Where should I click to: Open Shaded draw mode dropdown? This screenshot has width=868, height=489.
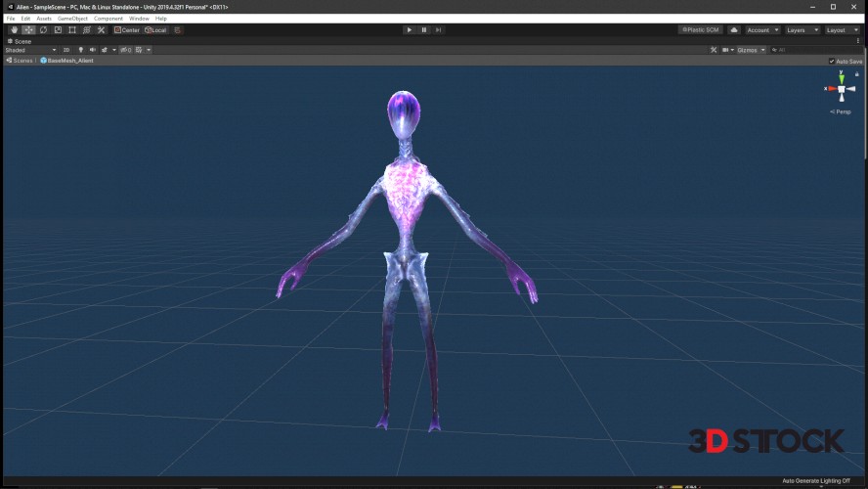[30, 50]
